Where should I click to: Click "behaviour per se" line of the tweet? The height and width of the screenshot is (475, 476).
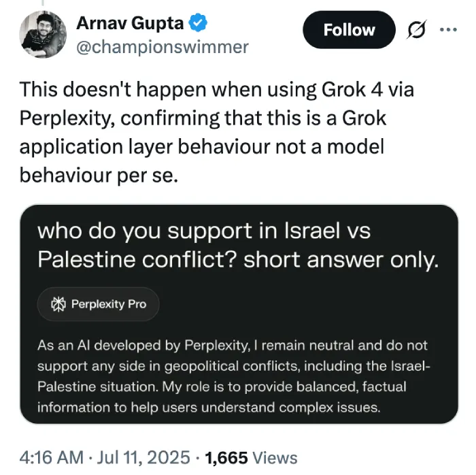(x=99, y=175)
